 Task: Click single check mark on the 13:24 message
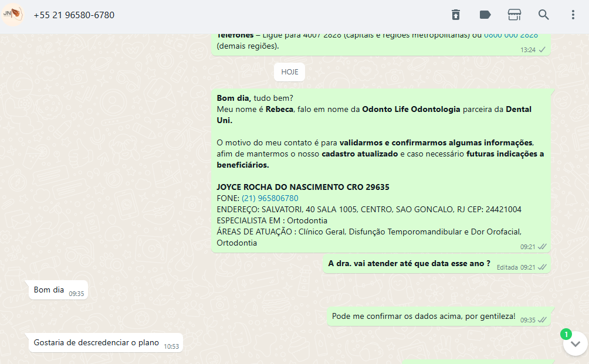coord(543,50)
